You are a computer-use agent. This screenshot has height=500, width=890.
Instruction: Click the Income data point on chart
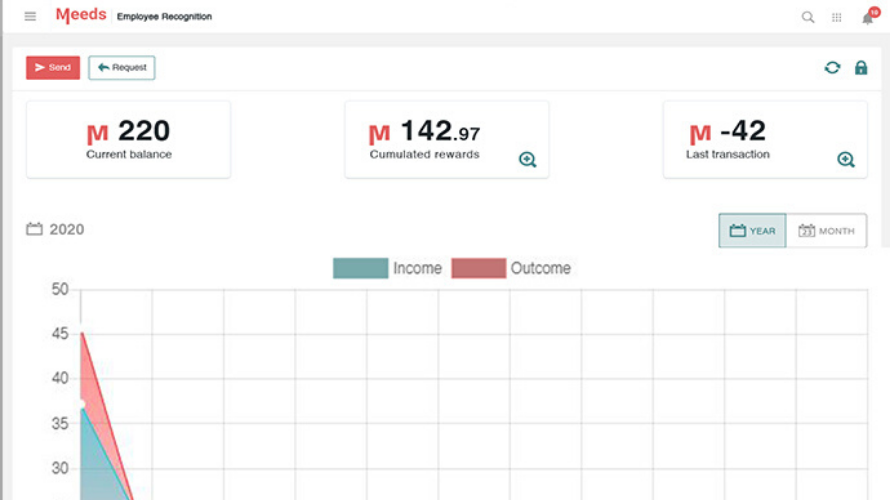pos(82,405)
